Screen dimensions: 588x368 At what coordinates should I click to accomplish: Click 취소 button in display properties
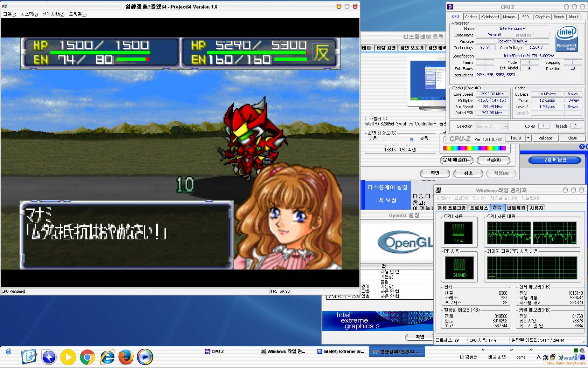[468, 173]
